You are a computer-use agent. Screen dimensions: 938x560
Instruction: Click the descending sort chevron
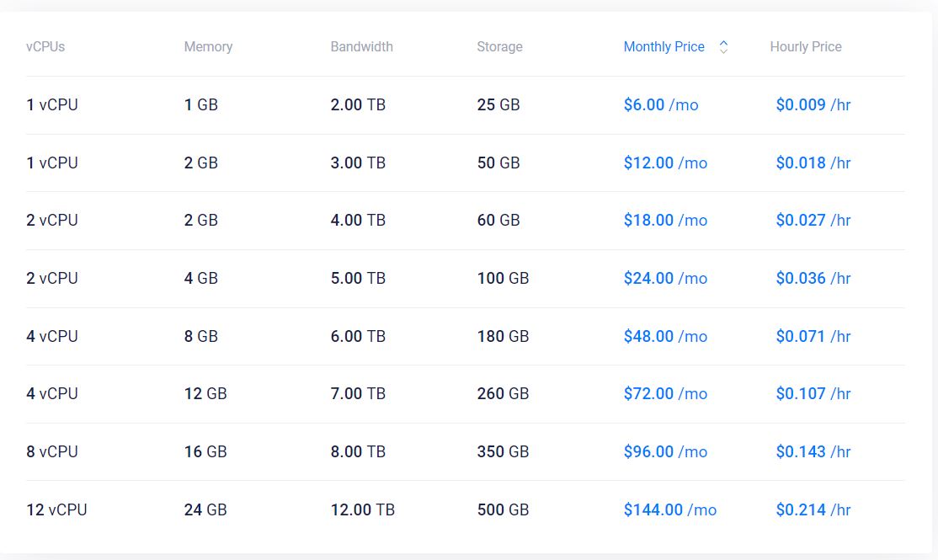[x=722, y=51]
